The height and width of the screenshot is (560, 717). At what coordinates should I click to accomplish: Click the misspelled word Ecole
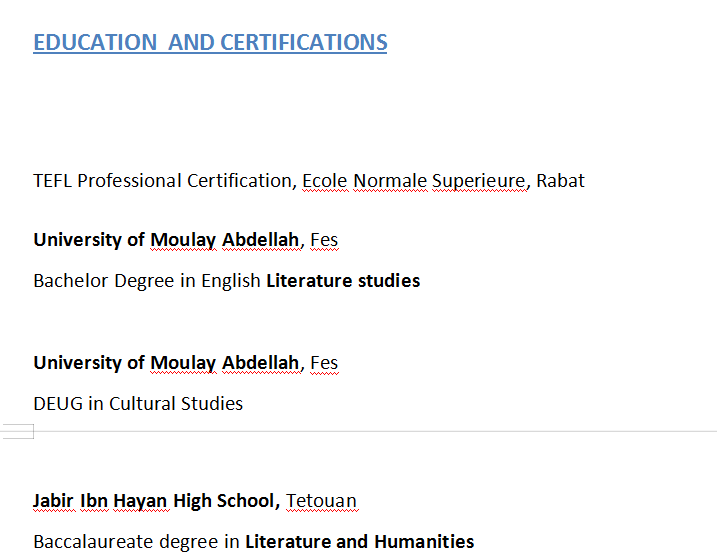click(325, 181)
